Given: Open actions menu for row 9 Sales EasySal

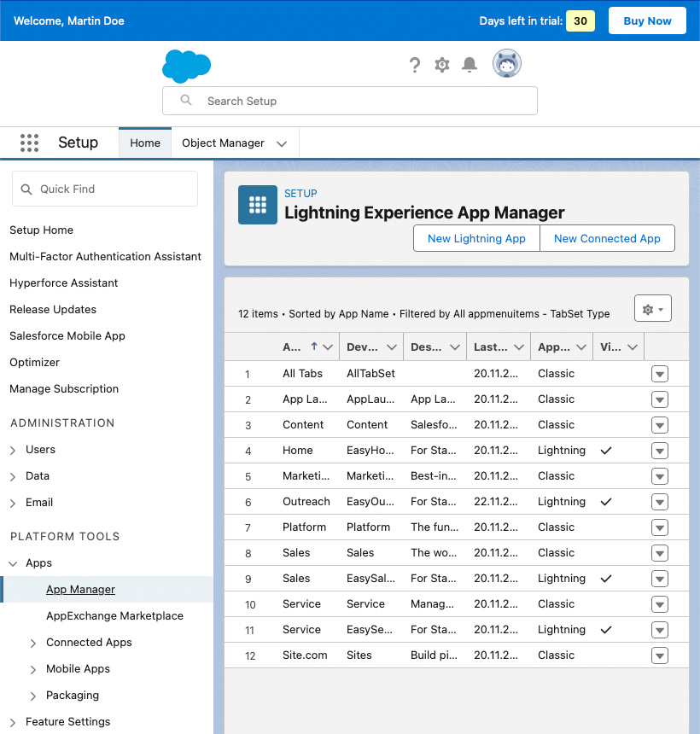Looking at the screenshot, I should (659, 579).
